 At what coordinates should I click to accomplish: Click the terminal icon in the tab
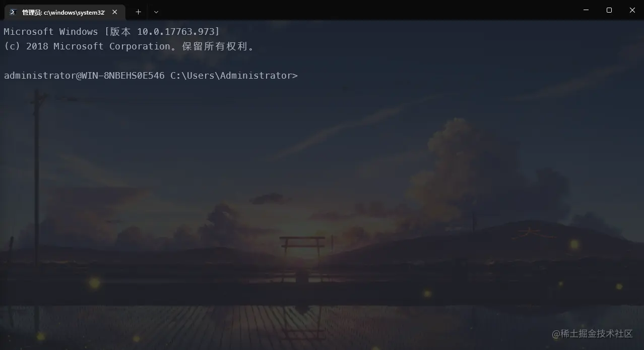13,12
